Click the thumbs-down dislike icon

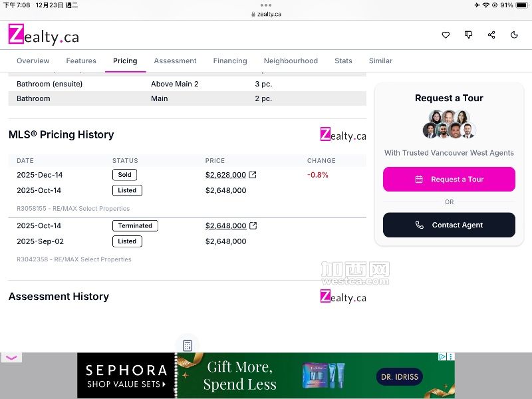469,35
